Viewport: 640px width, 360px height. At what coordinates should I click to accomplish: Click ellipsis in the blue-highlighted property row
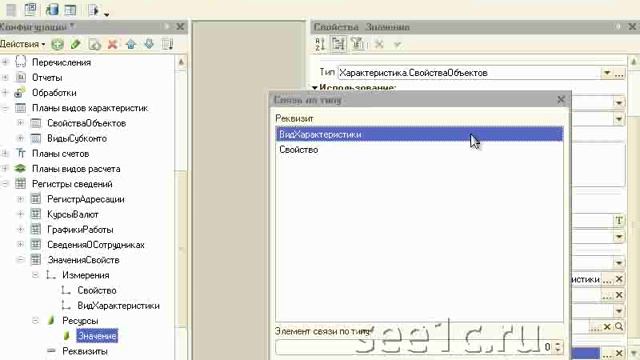coord(607,353)
